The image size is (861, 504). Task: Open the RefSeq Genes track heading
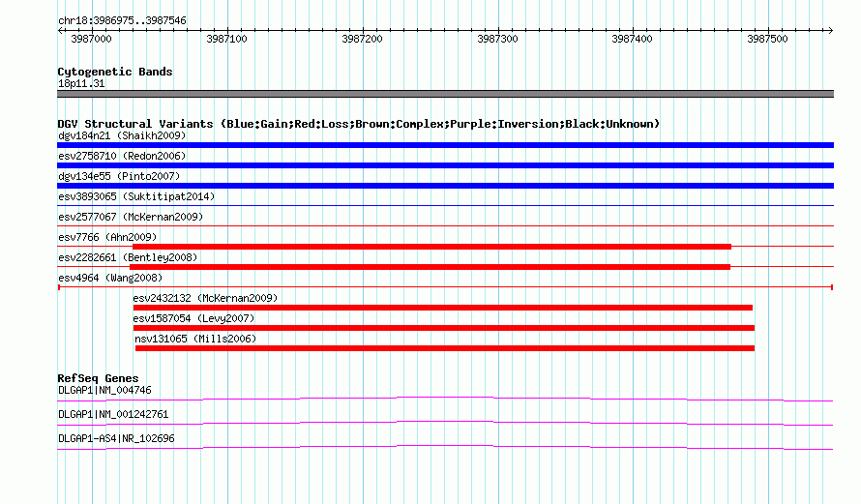pyautogui.click(x=98, y=378)
